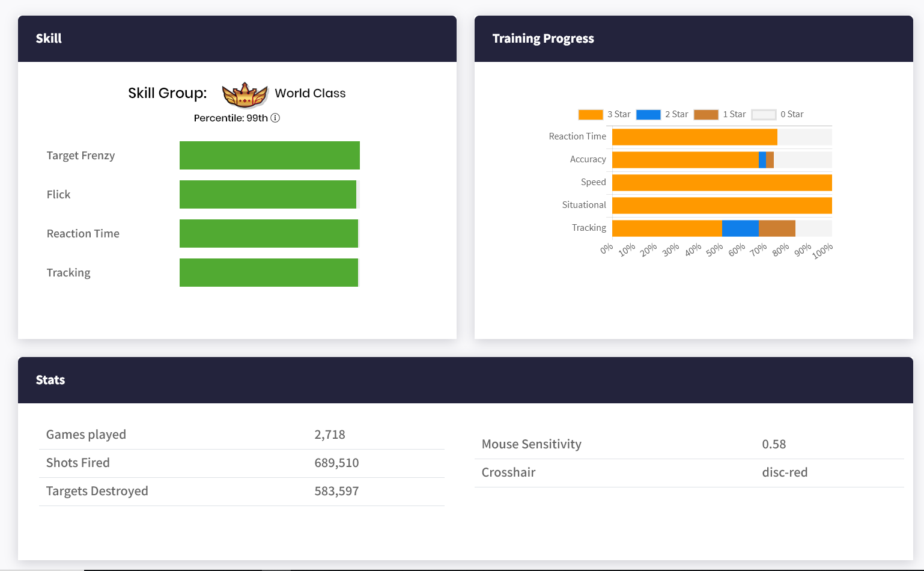The image size is (924, 571).
Task: Click the Flick green skill bar
Action: coord(267,195)
